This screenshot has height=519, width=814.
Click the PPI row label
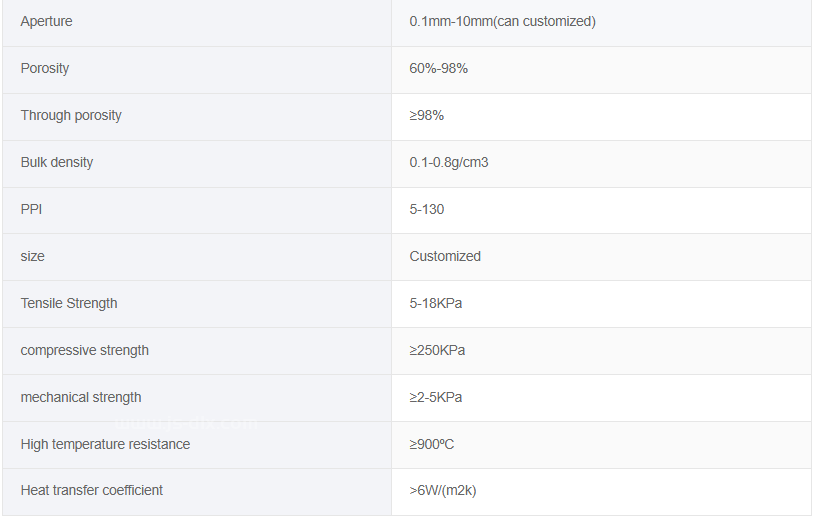(x=31, y=209)
